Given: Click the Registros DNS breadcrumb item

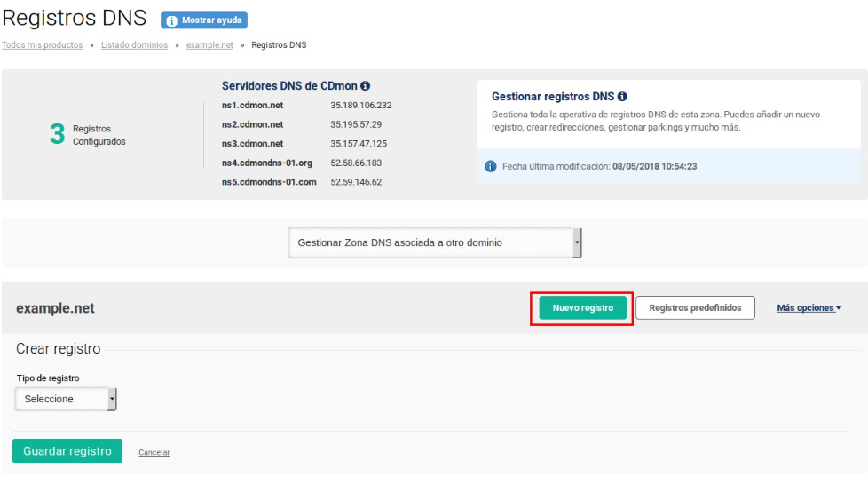Looking at the screenshot, I should click(x=279, y=44).
